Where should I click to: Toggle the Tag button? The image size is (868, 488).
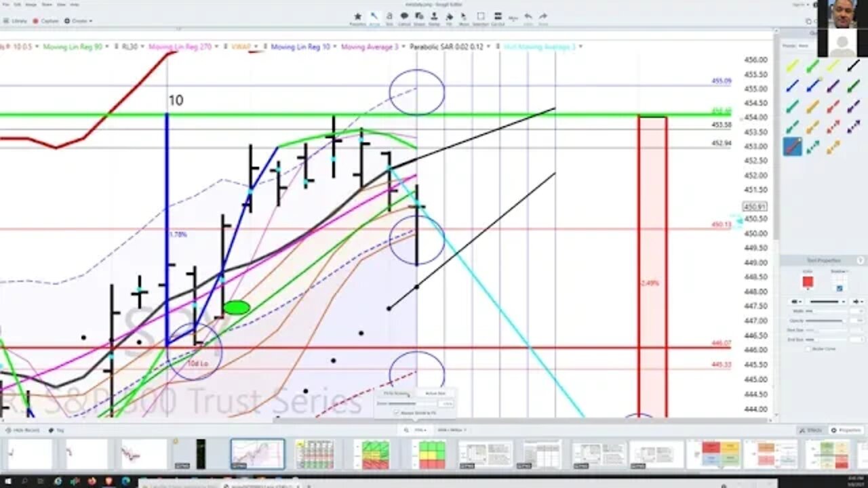coord(56,430)
